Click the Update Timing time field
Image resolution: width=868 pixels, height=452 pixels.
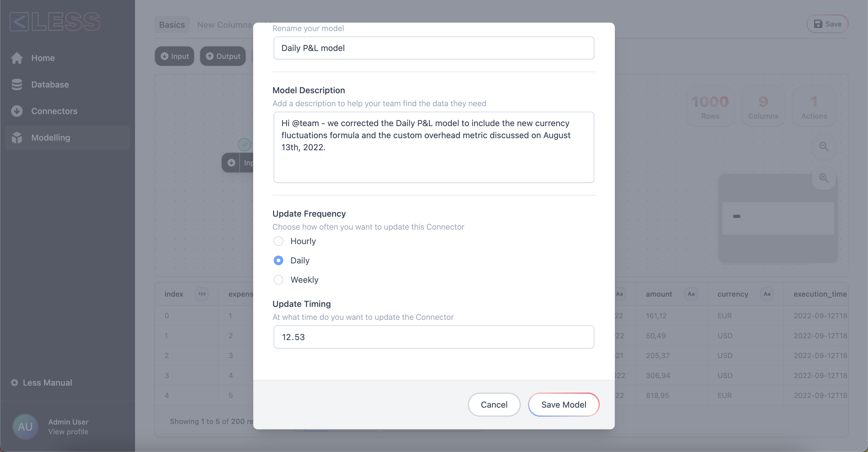[434, 337]
